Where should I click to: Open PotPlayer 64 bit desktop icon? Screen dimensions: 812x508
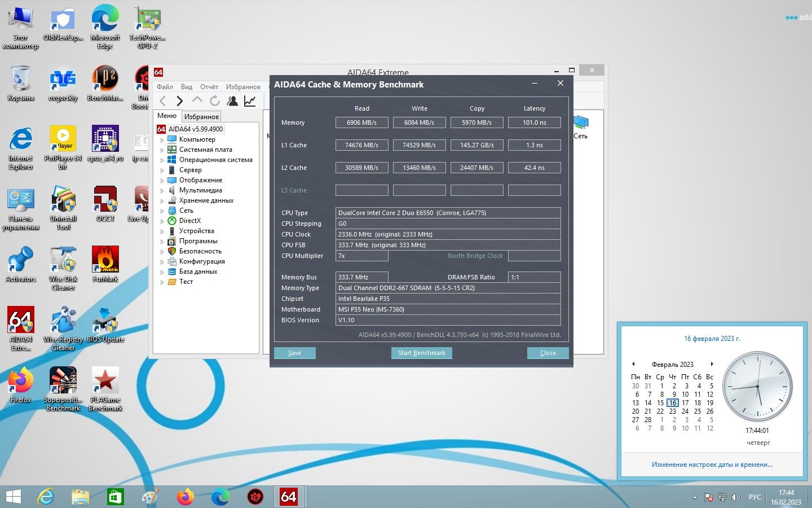(x=63, y=147)
